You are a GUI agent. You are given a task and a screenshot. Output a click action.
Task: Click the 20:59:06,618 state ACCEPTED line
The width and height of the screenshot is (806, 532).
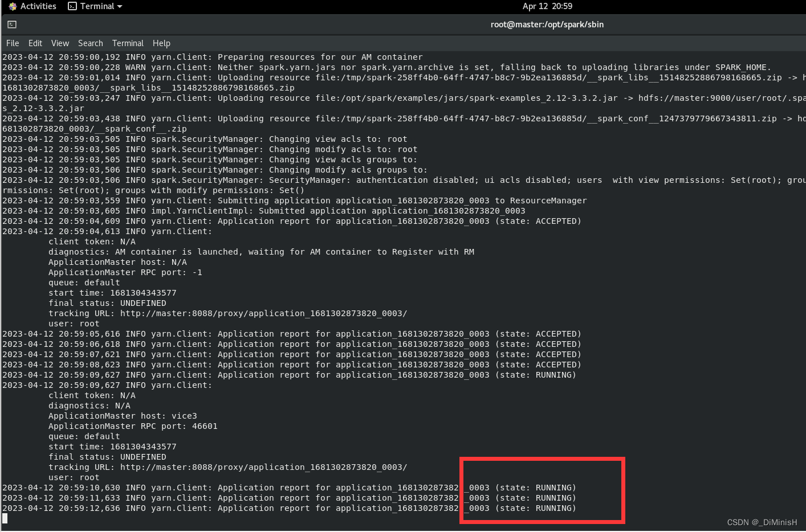tap(292, 344)
